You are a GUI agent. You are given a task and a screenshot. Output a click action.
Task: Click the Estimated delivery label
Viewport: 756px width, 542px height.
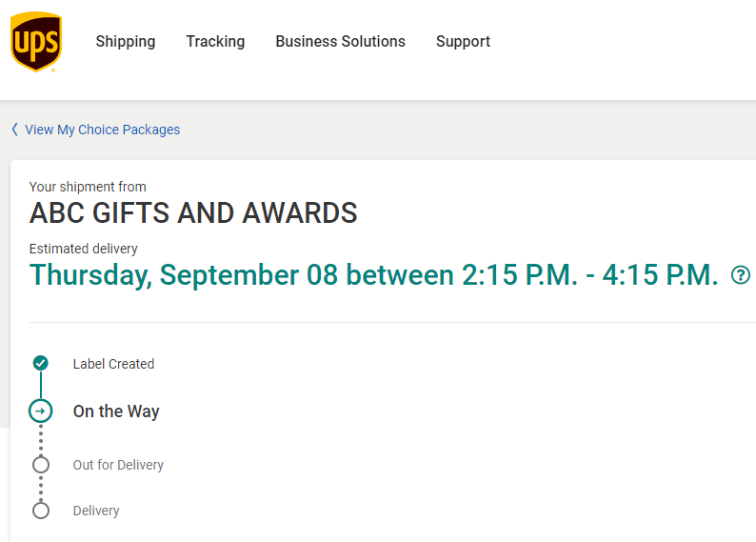(84, 249)
